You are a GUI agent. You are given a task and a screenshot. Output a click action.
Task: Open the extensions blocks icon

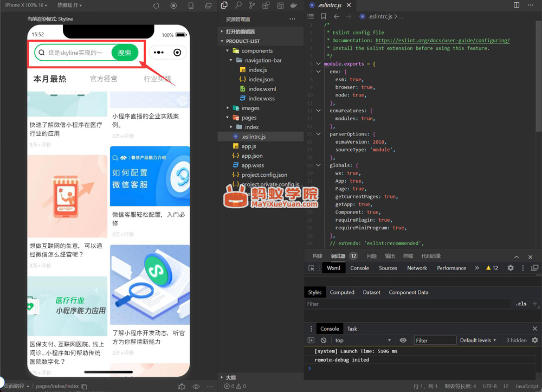point(266,5)
